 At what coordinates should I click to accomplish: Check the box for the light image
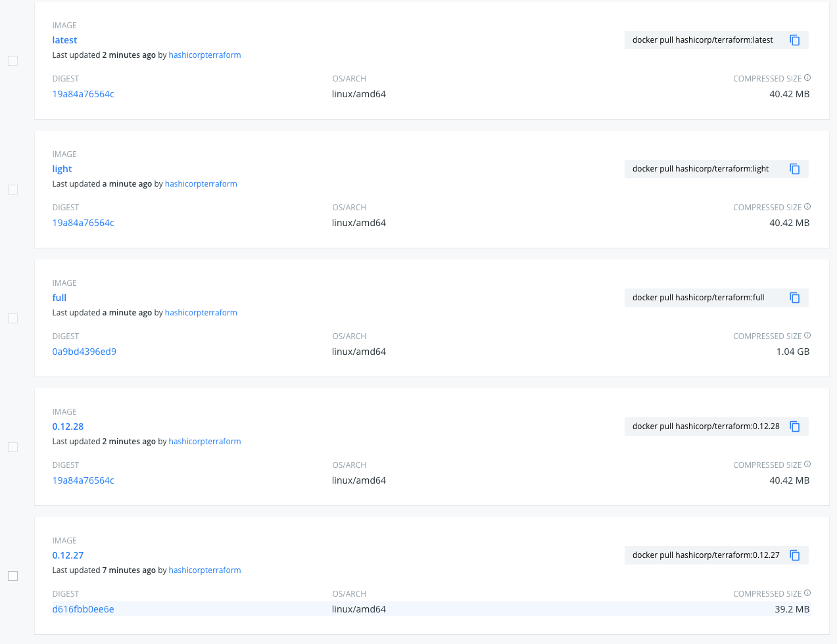(12, 190)
